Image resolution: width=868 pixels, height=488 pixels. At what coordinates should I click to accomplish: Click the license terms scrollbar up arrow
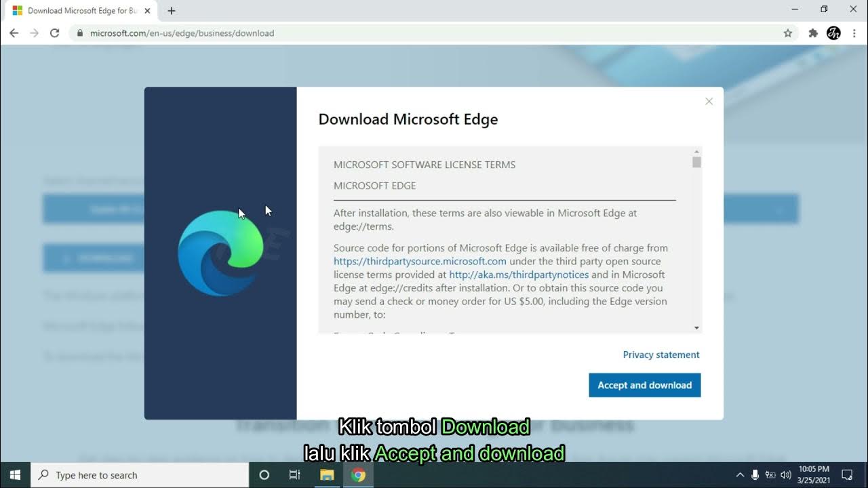(x=696, y=151)
